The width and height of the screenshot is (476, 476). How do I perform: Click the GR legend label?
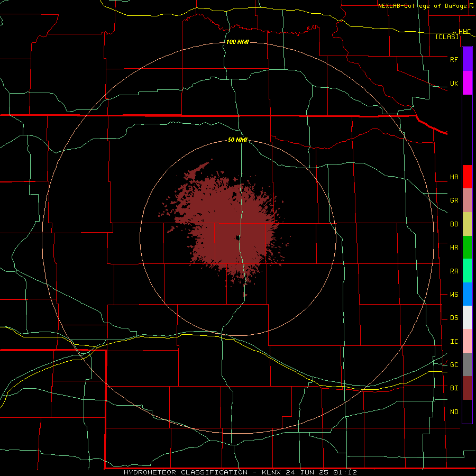[454, 200]
